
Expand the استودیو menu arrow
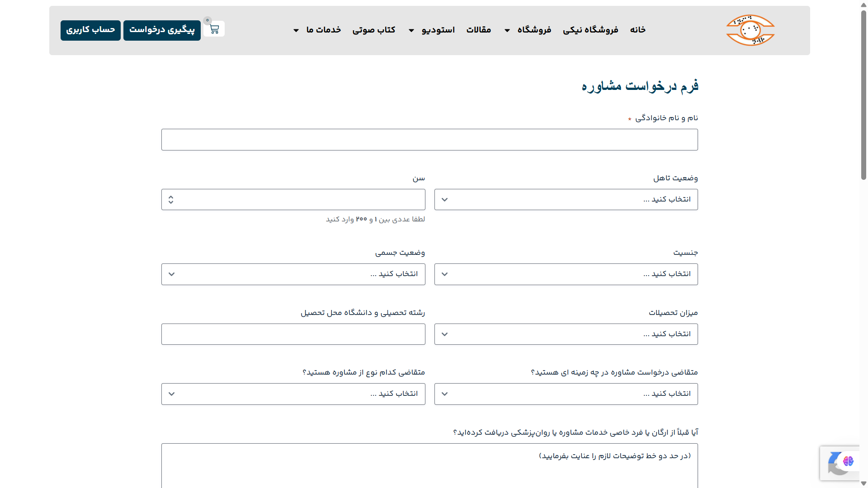click(x=411, y=30)
